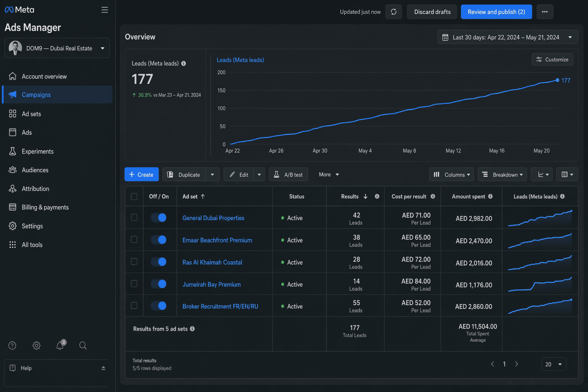588x392 pixels.
Task: Open the ellipsis menu next to Review and publish
Action: click(544, 11)
